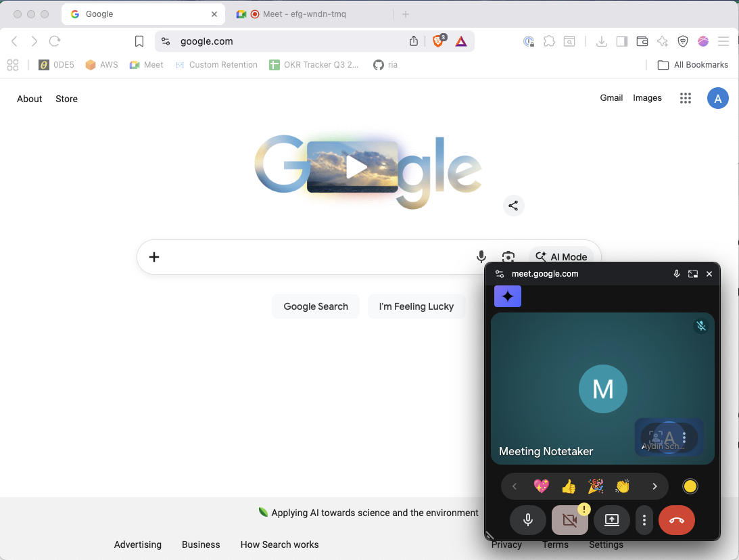The width and height of the screenshot is (739, 560).
Task: Open the 0DE5 bookmark
Action: pyautogui.click(x=57, y=65)
